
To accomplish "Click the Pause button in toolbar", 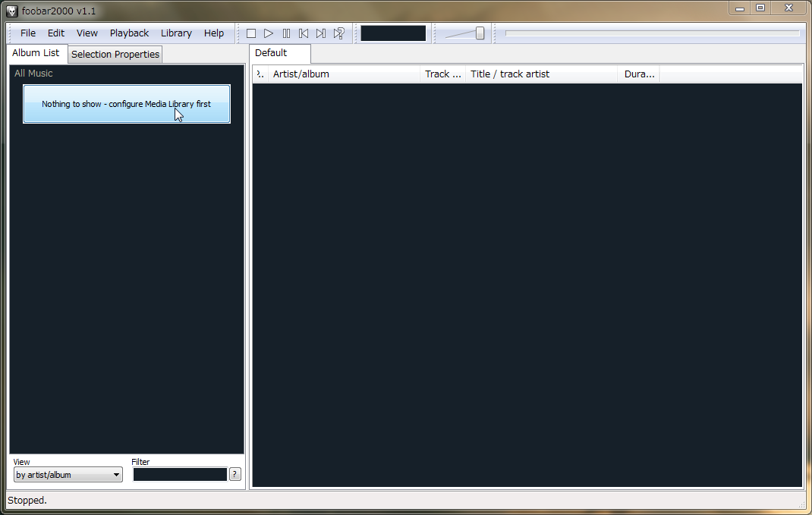I will (x=286, y=33).
